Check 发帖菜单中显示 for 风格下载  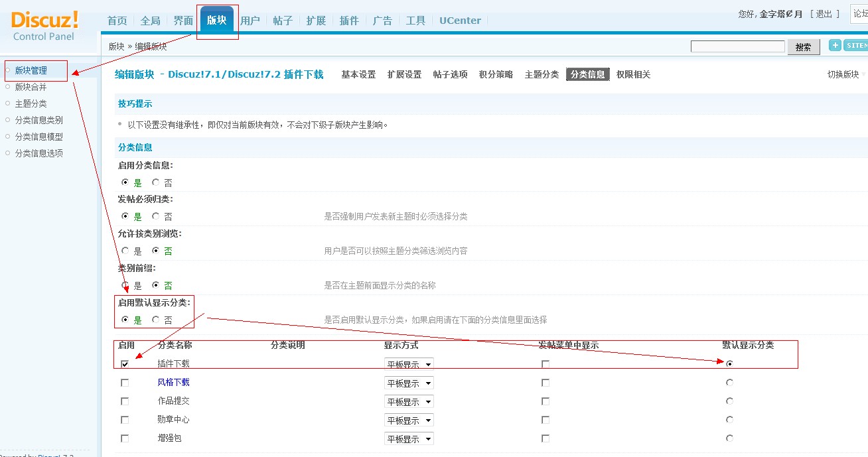(545, 383)
